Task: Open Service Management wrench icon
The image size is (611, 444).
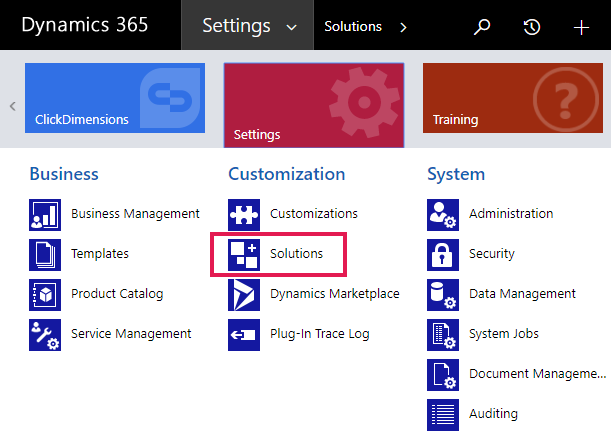Action: click(45, 335)
